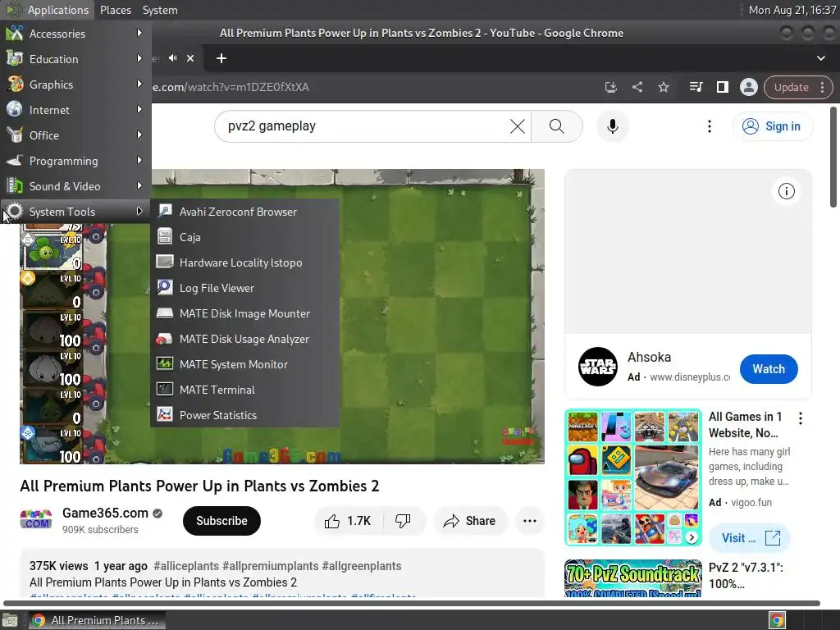Click the MATE System Monitor icon
Screen dimensions: 840x630
click(164, 363)
